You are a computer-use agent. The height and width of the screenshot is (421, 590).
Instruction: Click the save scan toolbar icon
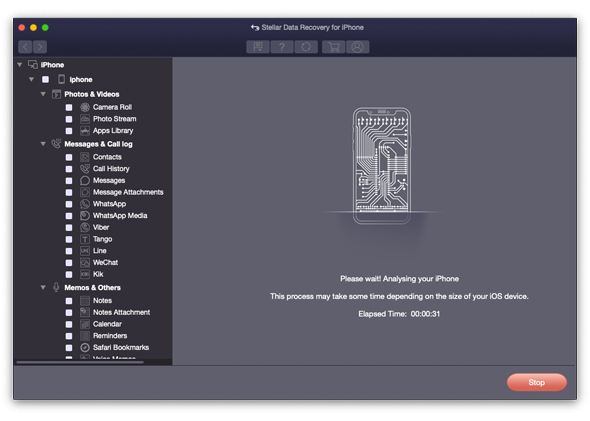[258, 47]
